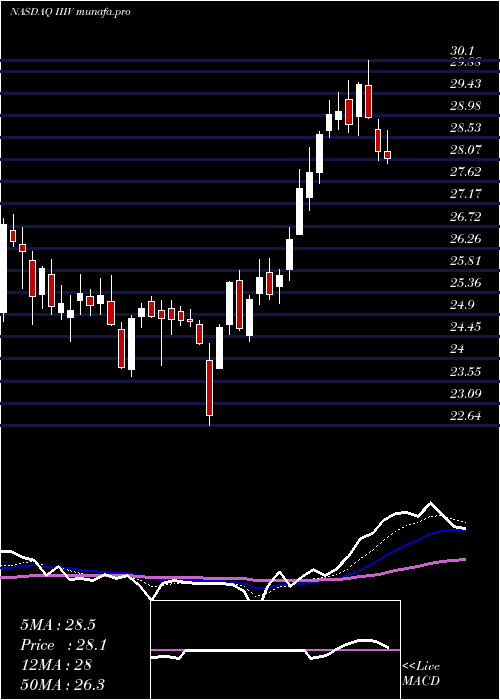Select the 28.07 price gridline label
This screenshot has width=500, height=700.
tap(465, 150)
